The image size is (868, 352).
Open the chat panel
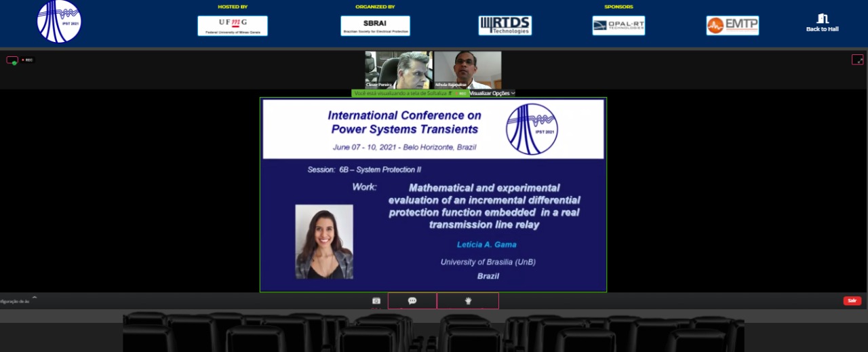412,300
